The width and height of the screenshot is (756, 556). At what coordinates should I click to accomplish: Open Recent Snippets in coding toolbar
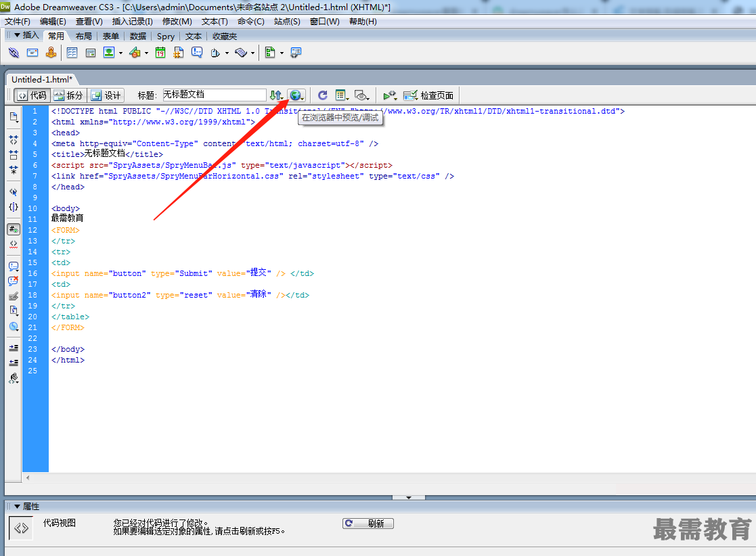pyautogui.click(x=14, y=310)
